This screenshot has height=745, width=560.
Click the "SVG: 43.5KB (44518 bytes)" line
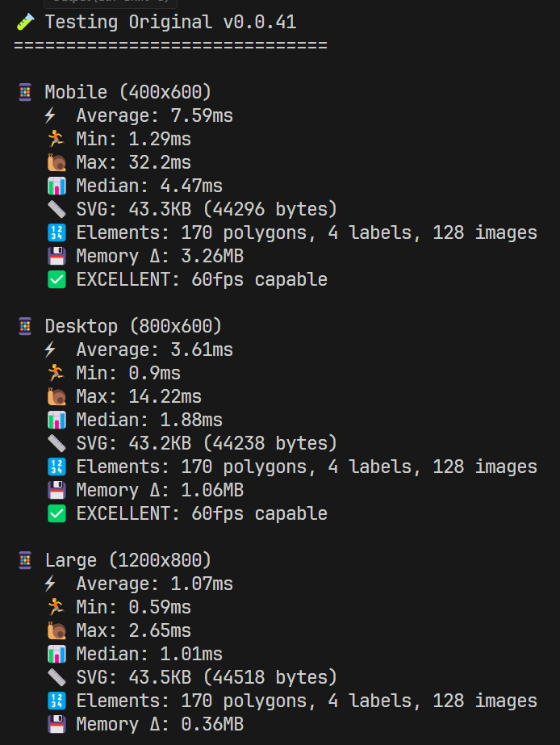(207, 678)
